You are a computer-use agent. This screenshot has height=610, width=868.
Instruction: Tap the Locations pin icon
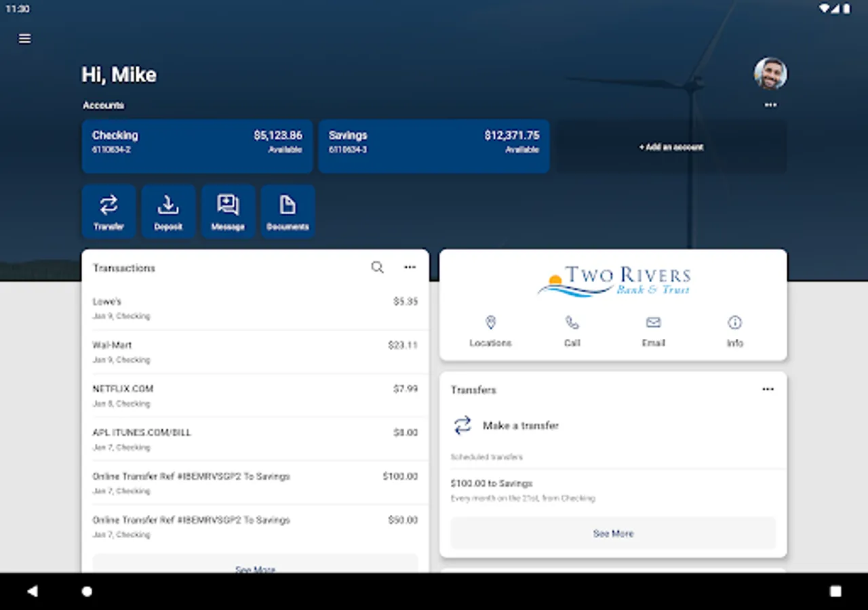[x=490, y=323]
